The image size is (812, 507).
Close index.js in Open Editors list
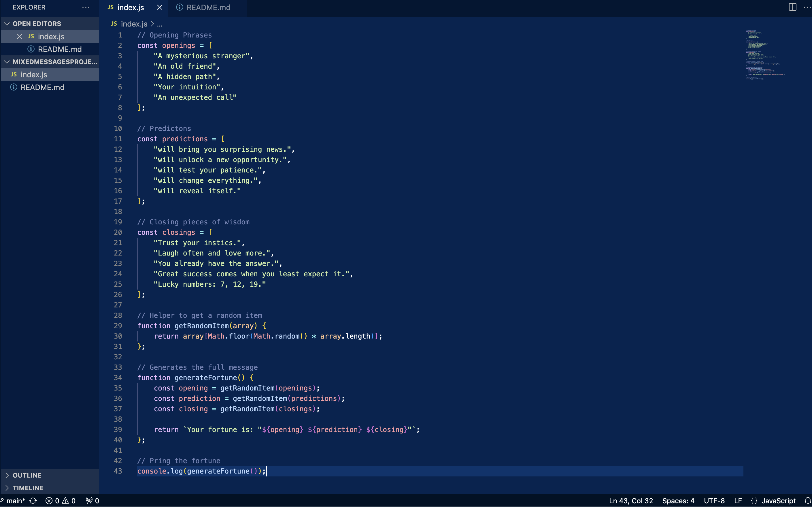point(19,36)
